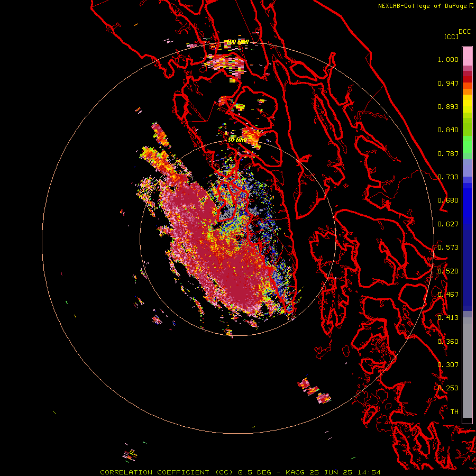Click the [CC] unit label

tap(451, 36)
